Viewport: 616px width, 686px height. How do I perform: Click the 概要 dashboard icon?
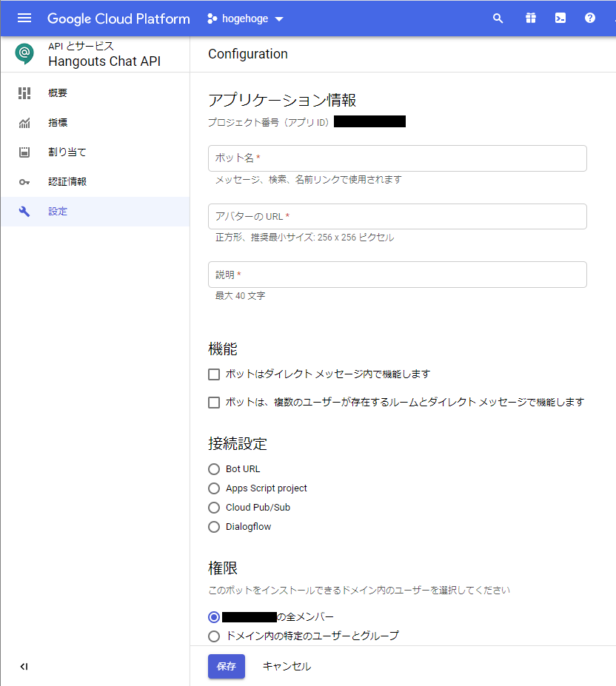[x=24, y=93]
